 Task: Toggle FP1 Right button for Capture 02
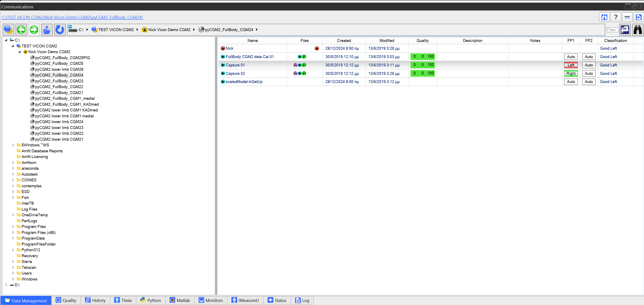tap(571, 73)
